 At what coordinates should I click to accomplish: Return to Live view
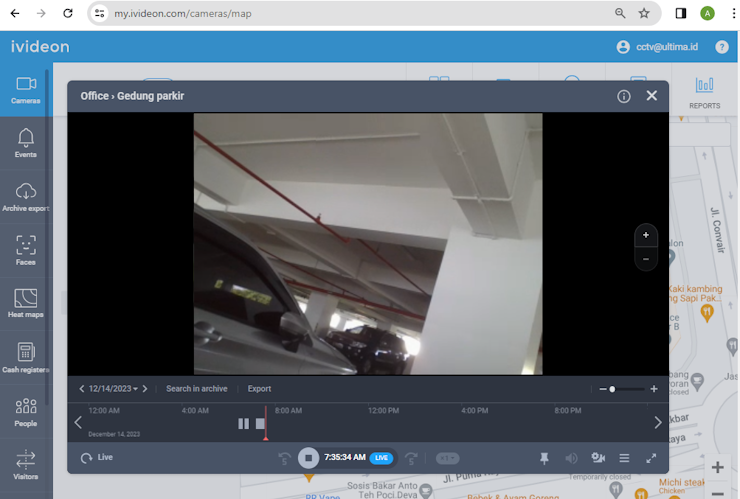click(x=97, y=457)
